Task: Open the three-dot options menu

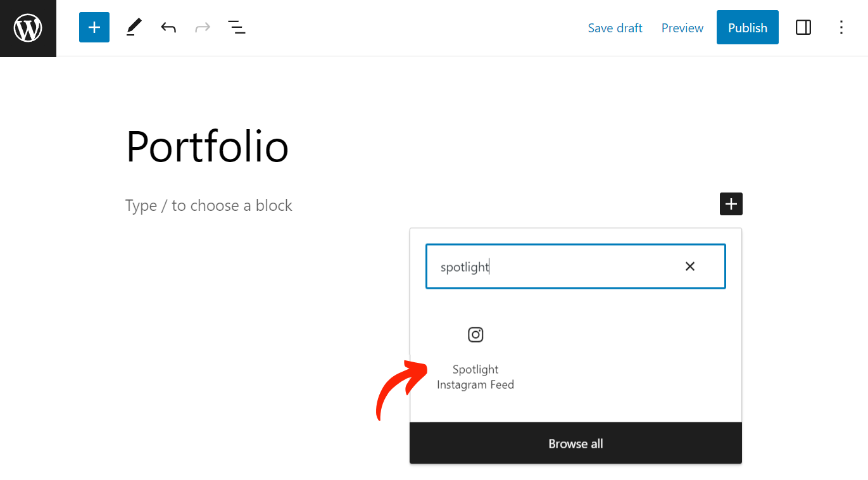Action: (x=841, y=27)
